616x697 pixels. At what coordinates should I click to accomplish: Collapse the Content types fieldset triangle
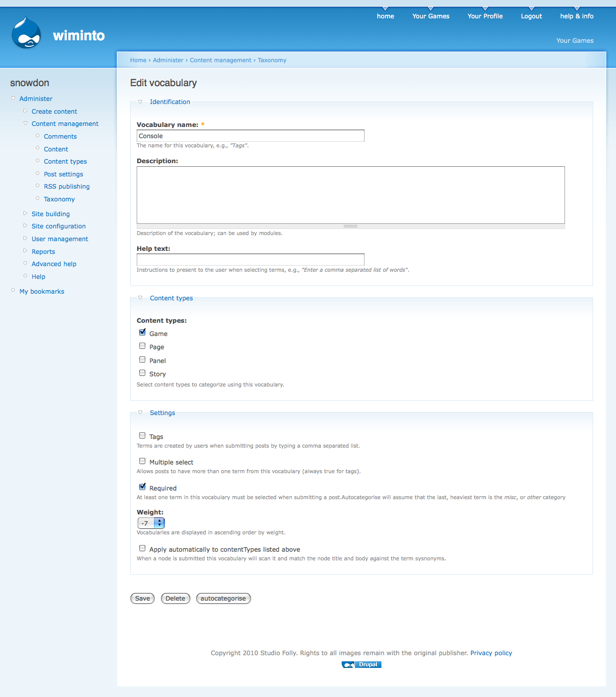tap(140, 297)
